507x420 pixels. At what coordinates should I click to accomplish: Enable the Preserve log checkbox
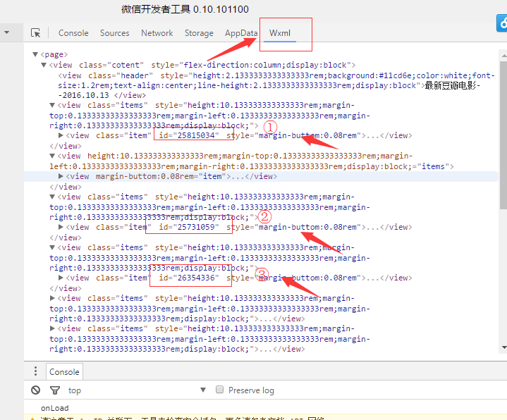[x=219, y=390]
